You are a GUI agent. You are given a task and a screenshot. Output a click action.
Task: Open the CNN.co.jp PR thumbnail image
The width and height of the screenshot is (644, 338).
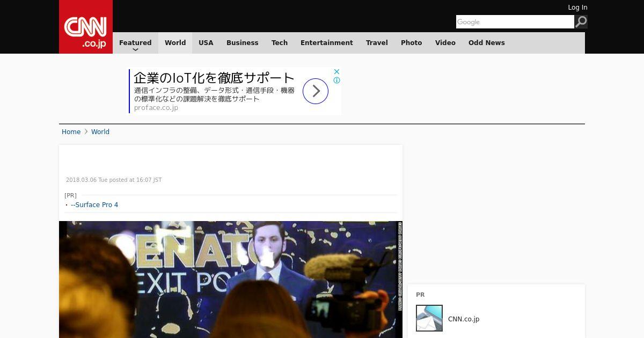tap(429, 318)
